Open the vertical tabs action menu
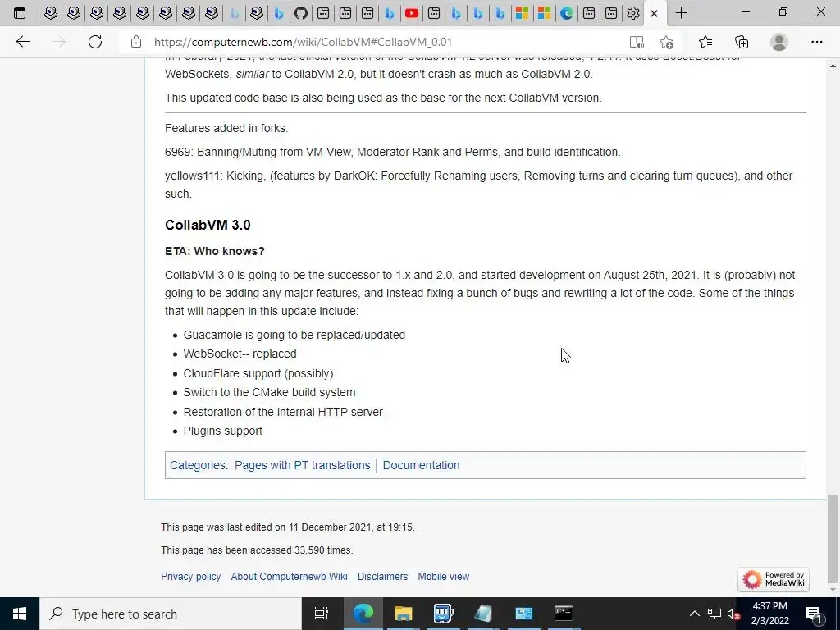The height and width of the screenshot is (630, 840). point(20,13)
